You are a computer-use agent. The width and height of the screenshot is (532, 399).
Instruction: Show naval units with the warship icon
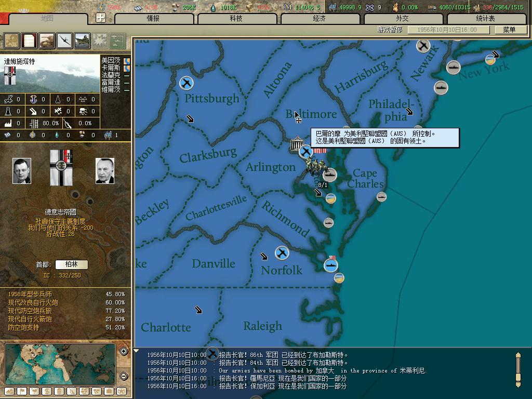point(82,41)
